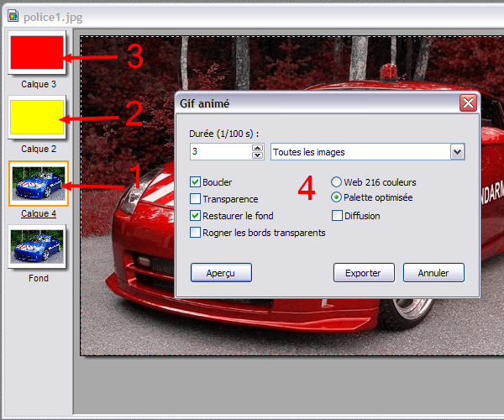Select the yellow Calque 2 layer thumbnail

click(37, 118)
